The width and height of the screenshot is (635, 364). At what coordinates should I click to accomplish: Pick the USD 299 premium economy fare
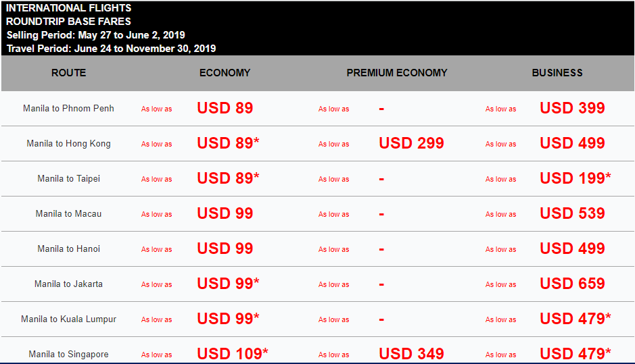tap(411, 143)
